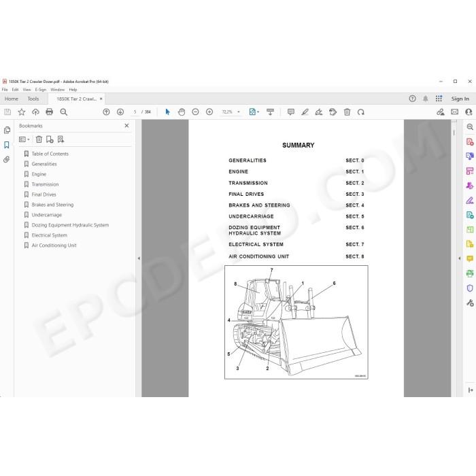Add file to starred with star icon
This screenshot has height=476, width=476.
22,112
